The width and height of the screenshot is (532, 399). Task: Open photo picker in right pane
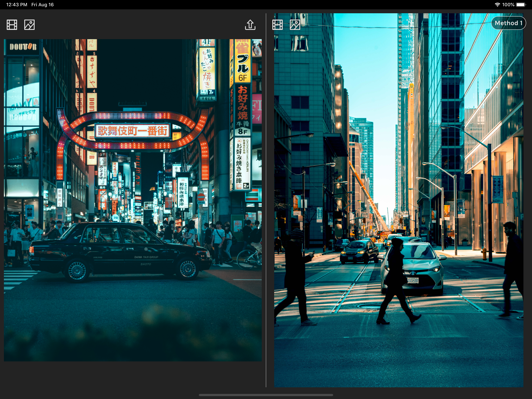pyautogui.click(x=295, y=25)
